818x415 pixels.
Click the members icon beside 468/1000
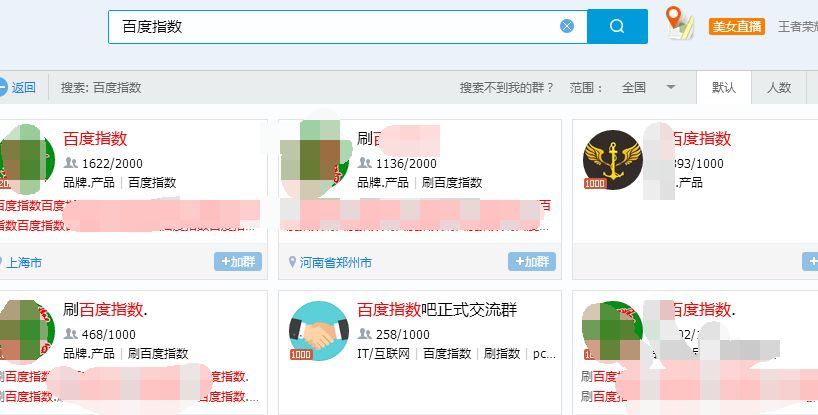(71, 334)
